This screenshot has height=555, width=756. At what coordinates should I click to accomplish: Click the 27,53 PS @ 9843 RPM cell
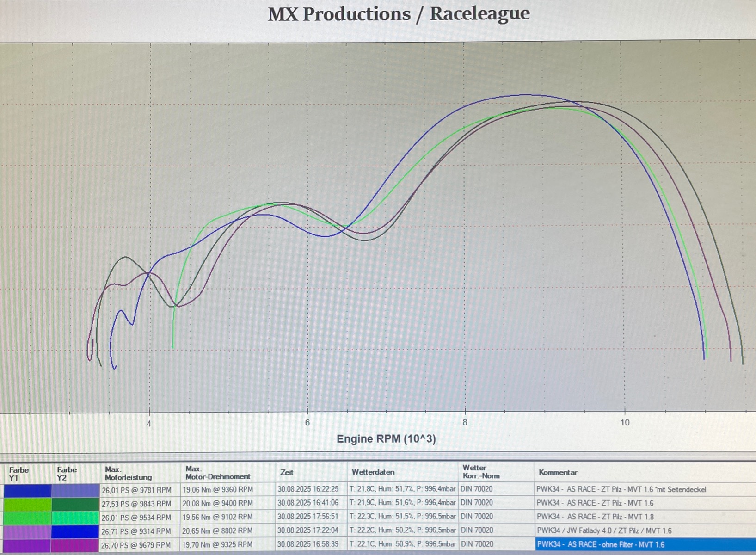[x=136, y=504]
